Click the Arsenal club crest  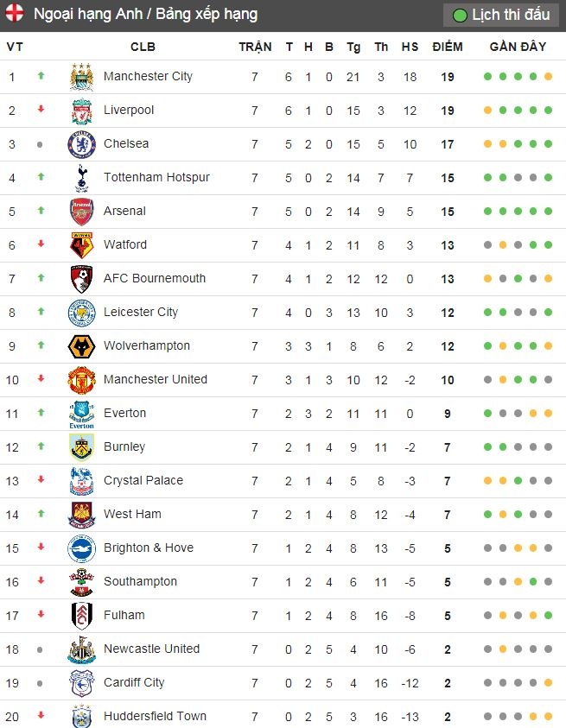tap(81, 212)
